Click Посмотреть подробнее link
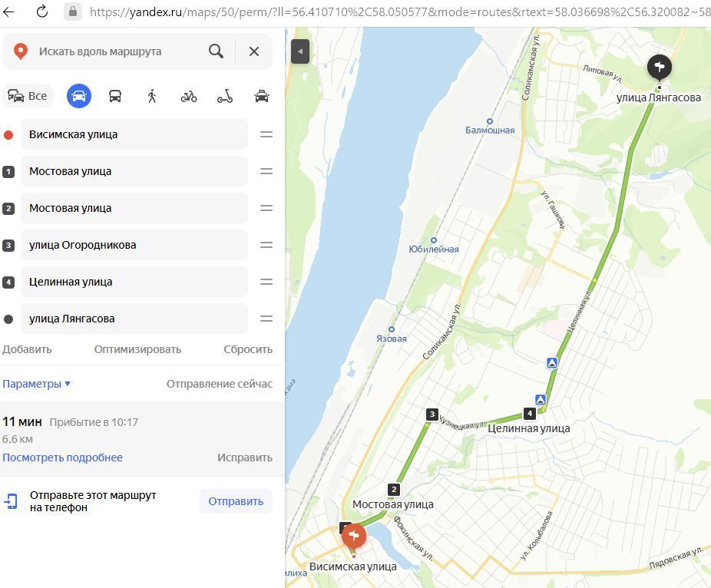 (x=62, y=458)
